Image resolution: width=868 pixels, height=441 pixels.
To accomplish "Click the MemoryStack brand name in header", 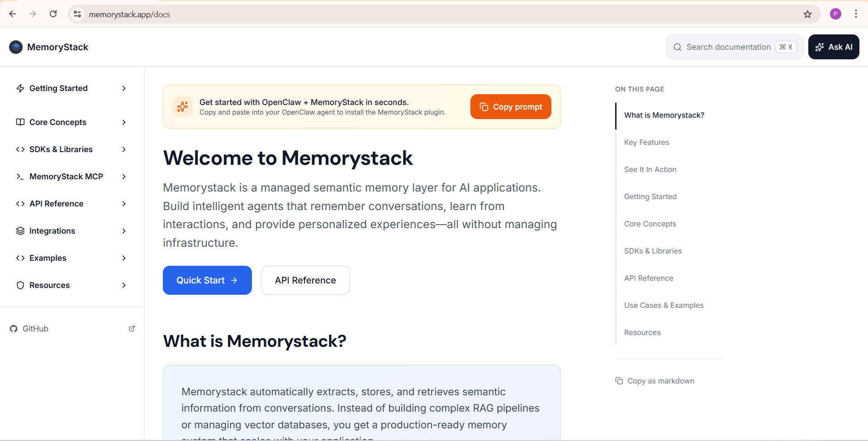I will coord(57,47).
